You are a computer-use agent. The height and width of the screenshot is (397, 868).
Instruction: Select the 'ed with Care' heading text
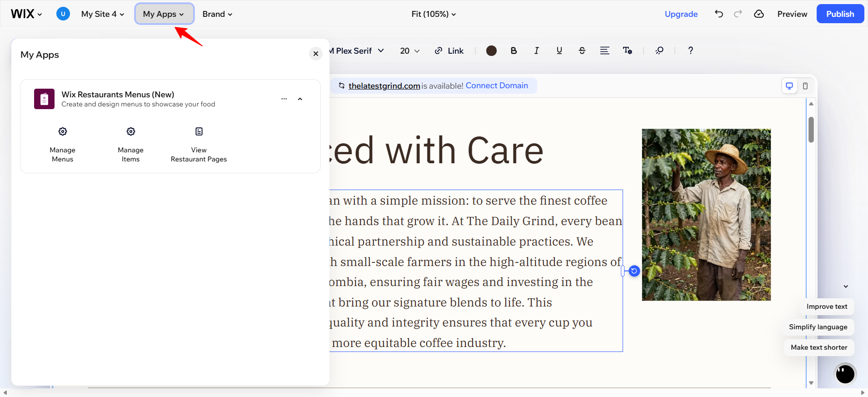tap(437, 151)
